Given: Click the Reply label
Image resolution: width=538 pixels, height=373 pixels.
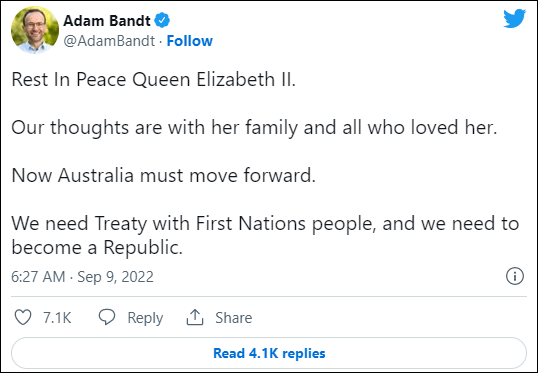Looking at the screenshot, I should (145, 318).
